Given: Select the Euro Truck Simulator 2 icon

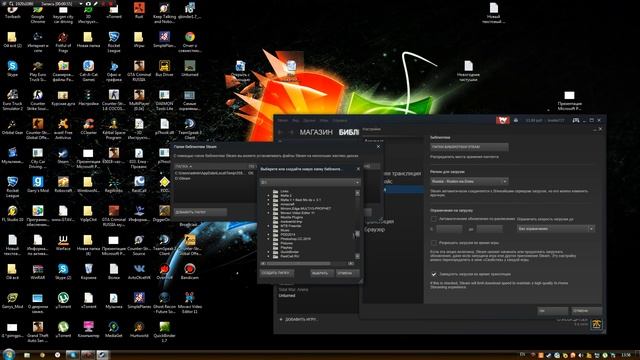Looking at the screenshot, I should pos(12,100).
